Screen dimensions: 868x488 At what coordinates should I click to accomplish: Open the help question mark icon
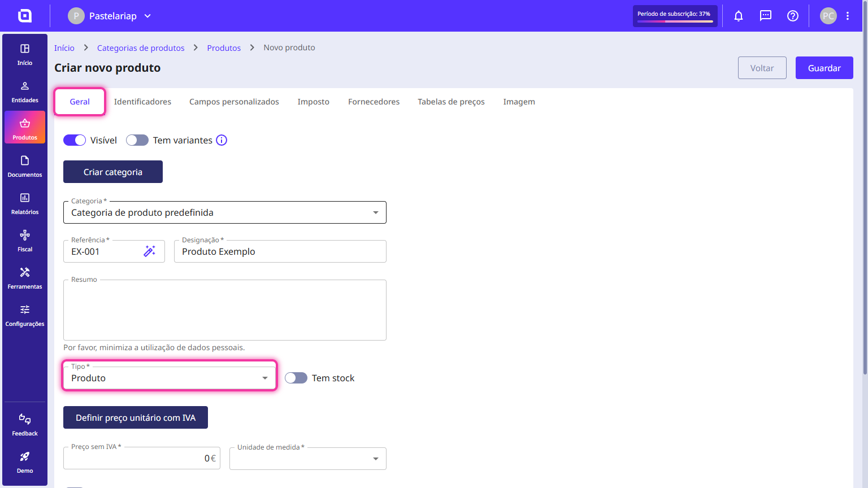(x=793, y=16)
